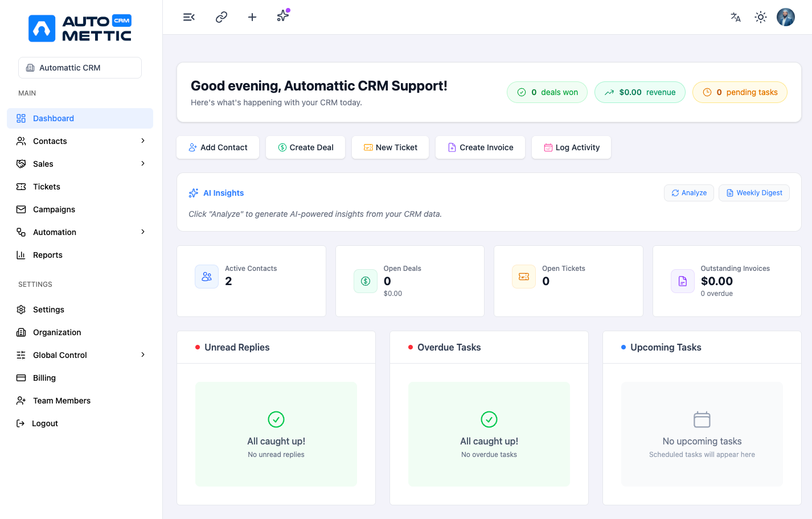Viewport: 812px width, 519px height.
Task: Open the Reports chart icon
Action: tap(20, 254)
